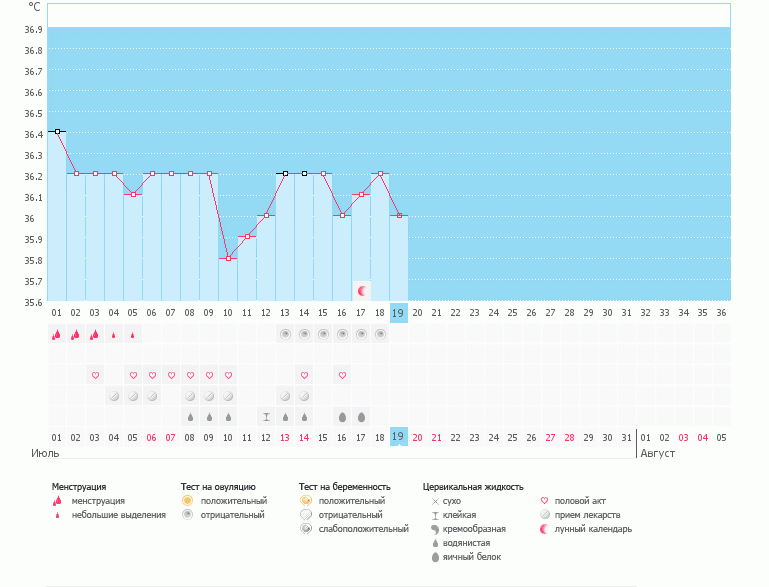This screenshot has height=587, width=769.
Task: Click the negative ovulation test on day 13
Action: (x=285, y=334)
